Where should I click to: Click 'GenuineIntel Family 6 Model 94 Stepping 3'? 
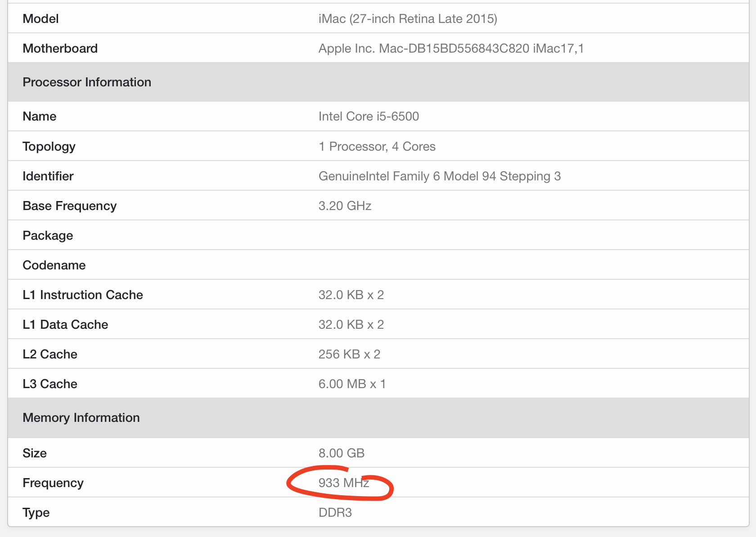(440, 176)
